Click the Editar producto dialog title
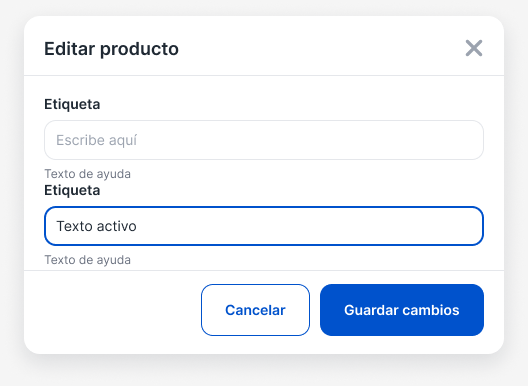Screen dimensions: 528x386 (111, 49)
